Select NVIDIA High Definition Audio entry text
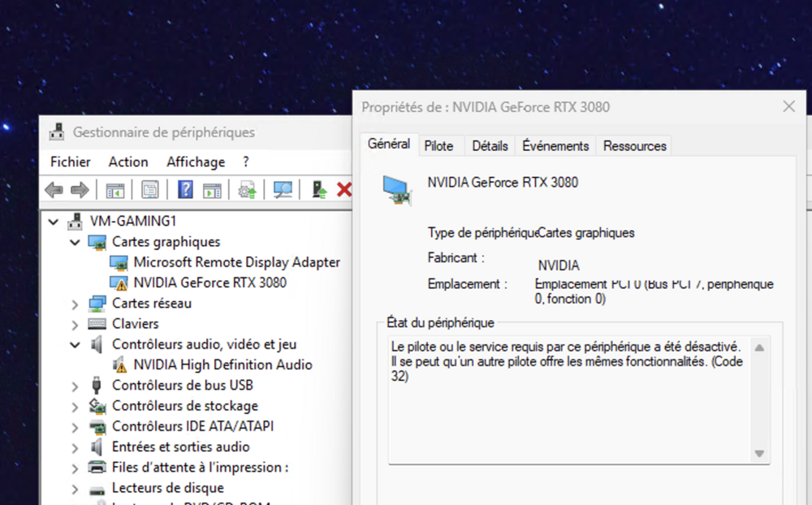Viewport: 812px width, 505px height. (x=222, y=365)
